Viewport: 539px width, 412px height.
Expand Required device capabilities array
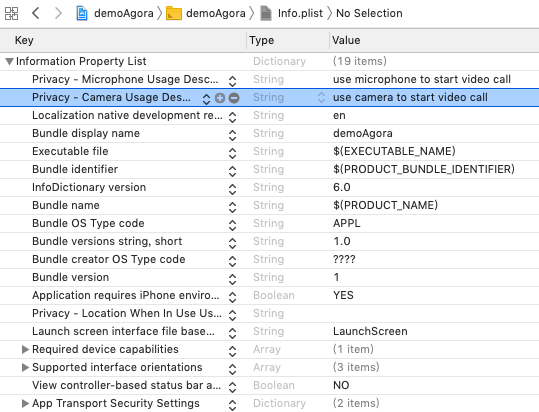pos(25,349)
